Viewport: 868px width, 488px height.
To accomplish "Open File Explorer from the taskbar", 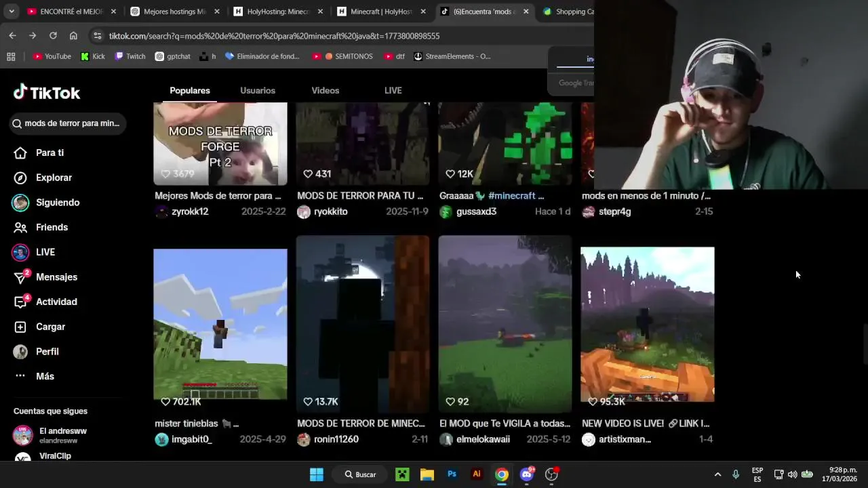I will (427, 474).
